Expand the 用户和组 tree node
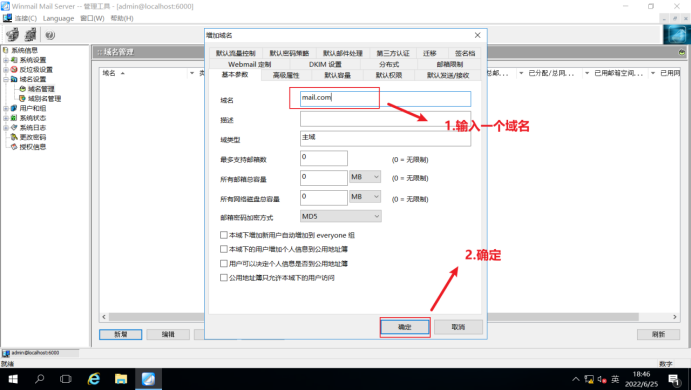The width and height of the screenshot is (691, 390). click(x=6, y=108)
